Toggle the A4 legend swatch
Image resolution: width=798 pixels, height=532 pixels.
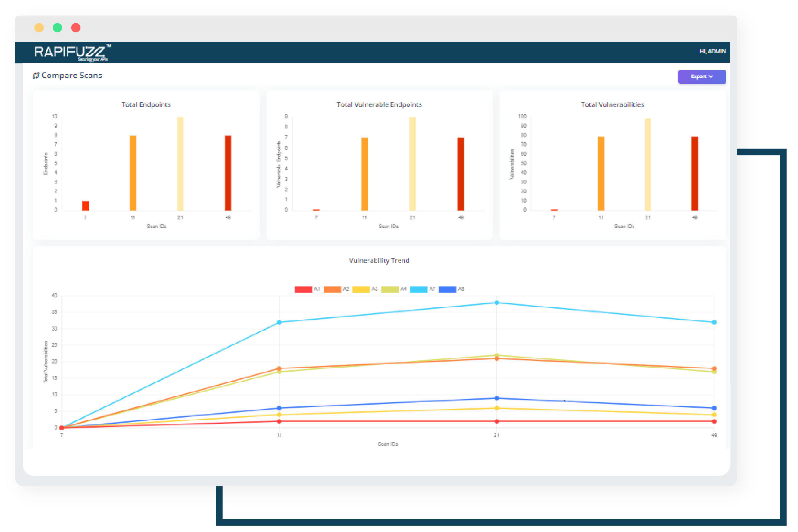tap(390, 289)
